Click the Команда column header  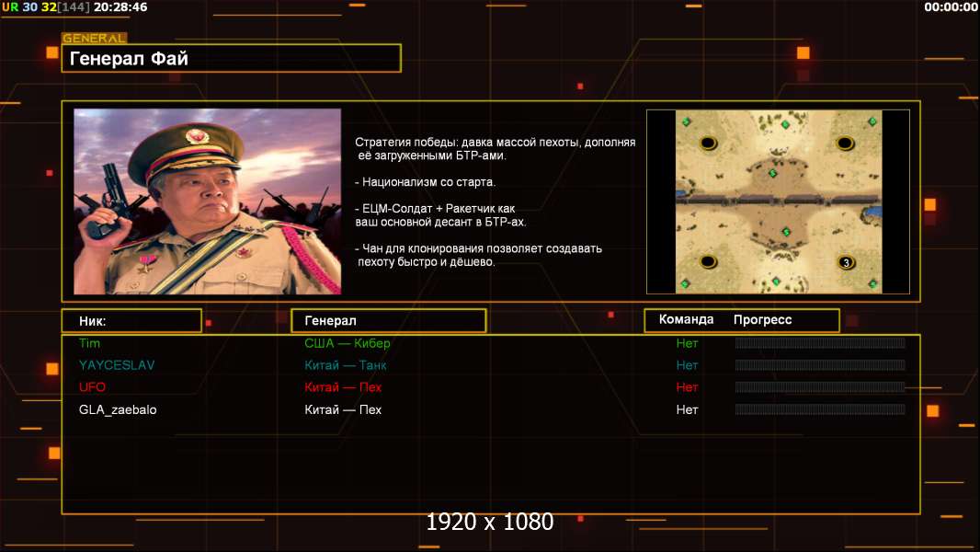pos(686,319)
